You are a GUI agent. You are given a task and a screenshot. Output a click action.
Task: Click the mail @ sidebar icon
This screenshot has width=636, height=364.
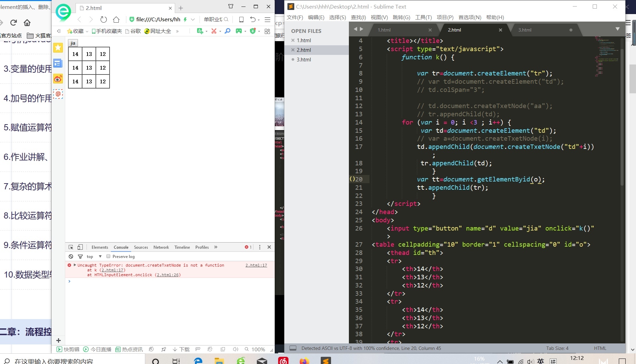click(x=58, y=94)
